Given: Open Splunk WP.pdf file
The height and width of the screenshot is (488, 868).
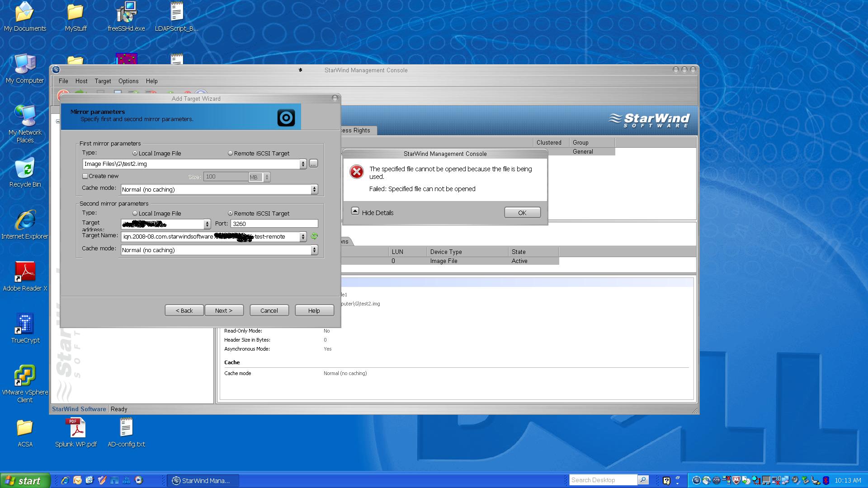Looking at the screenshot, I should [x=75, y=433].
